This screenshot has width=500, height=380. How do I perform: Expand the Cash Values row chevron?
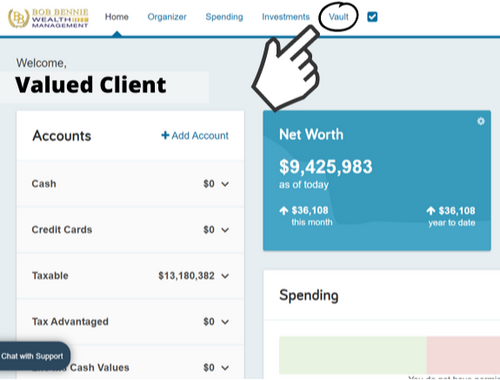(x=225, y=368)
